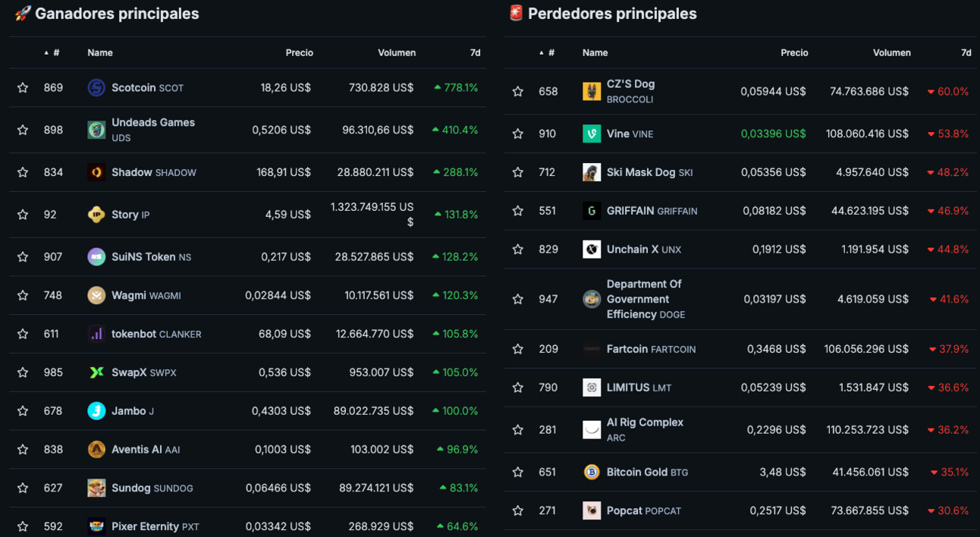
Task: Click the Scotcoin coin logo
Action: pyautogui.click(x=96, y=88)
